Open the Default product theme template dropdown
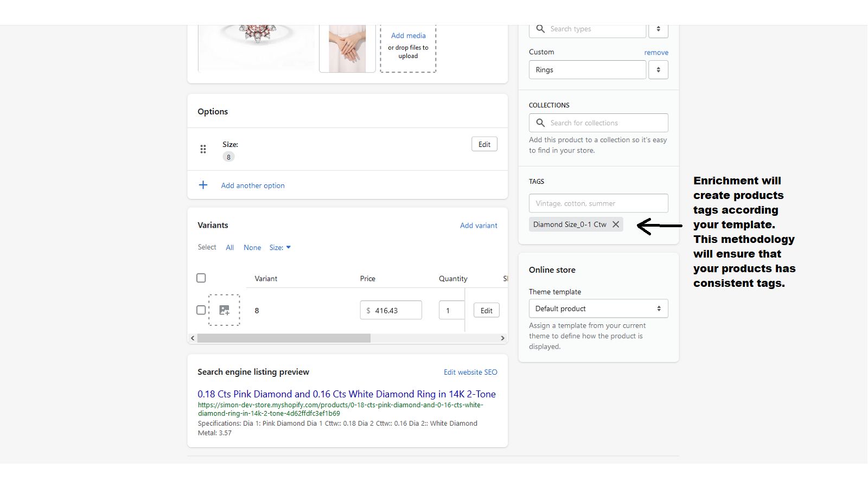Image resolution: width=868 pixels, height=488 pixels. [x=598, y=308]
